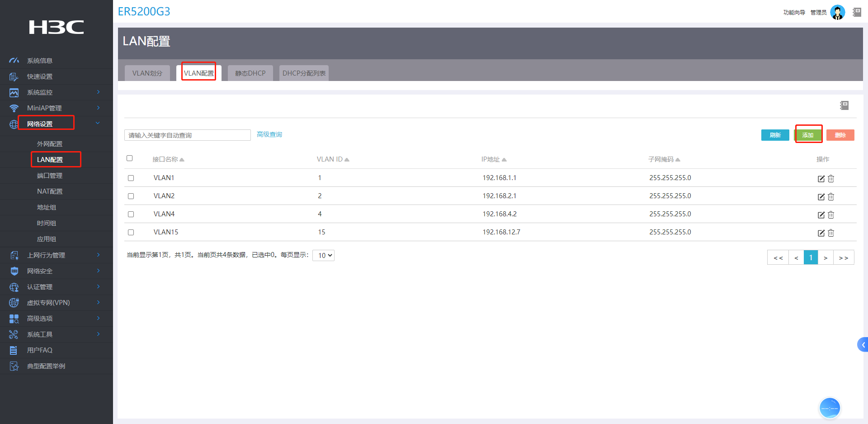The width and height of the screenshot is (868, 424).
Task: Click the 系统监控 chart icon
Action: [x=14, y=92]
